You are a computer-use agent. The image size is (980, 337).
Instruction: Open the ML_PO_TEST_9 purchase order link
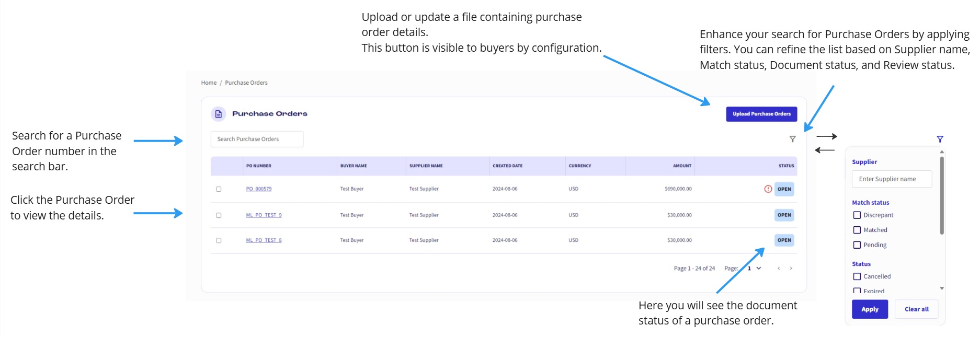(264, 215)
